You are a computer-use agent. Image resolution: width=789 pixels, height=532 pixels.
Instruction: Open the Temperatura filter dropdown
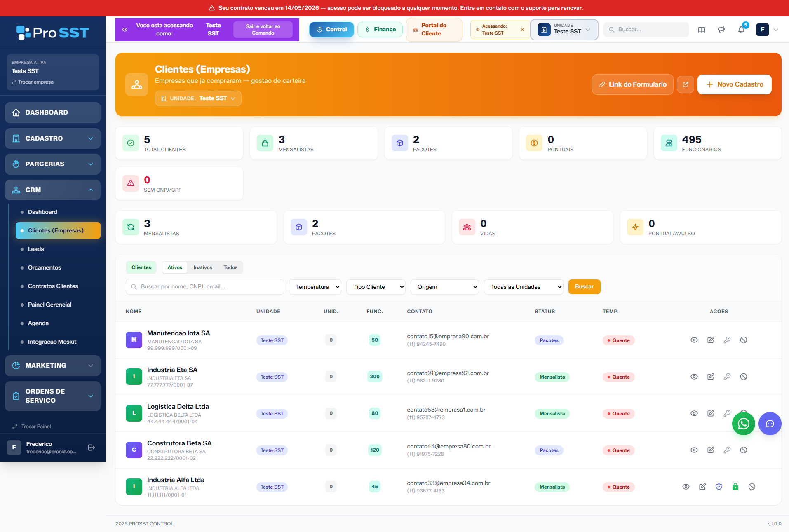point(315,287)
